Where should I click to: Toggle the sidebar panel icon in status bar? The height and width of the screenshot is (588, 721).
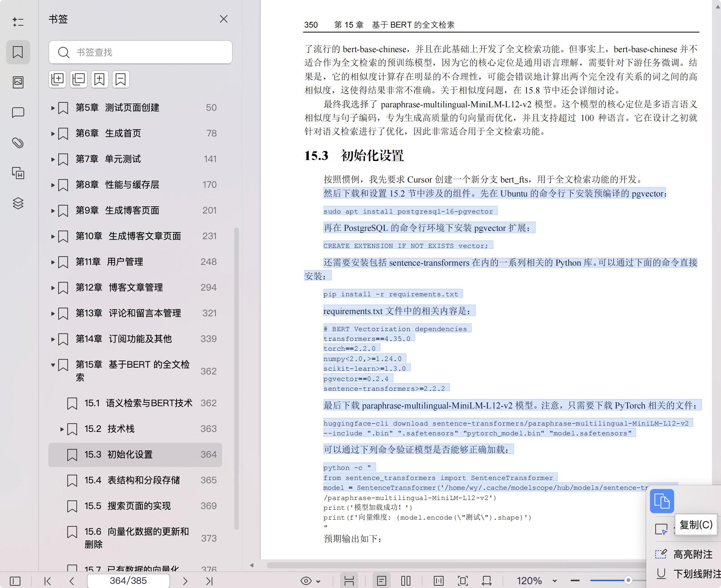point(15,581)
